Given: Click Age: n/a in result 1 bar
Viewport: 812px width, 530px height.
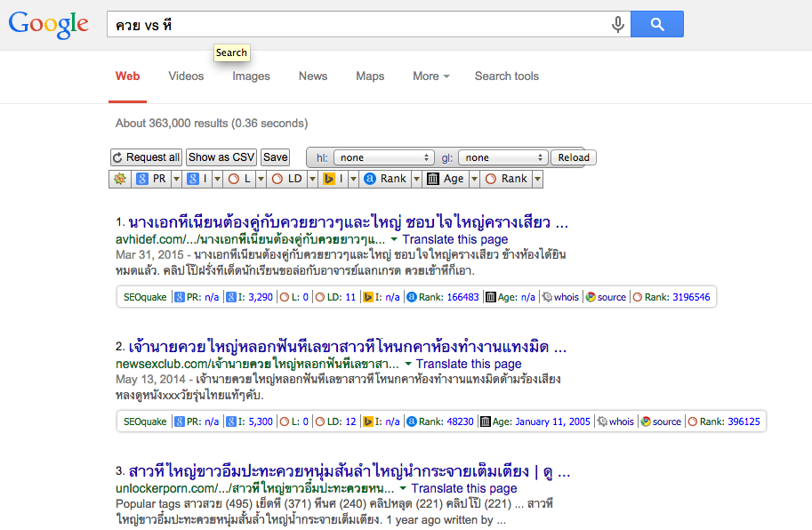Looking at the screenshot, I should [511, 297].
